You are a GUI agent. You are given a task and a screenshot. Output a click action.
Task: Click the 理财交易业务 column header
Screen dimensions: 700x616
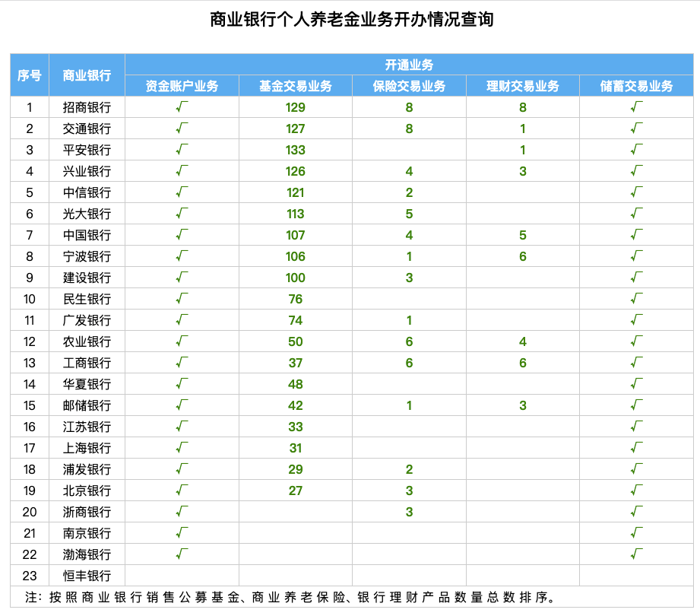(x=523, y=86)
